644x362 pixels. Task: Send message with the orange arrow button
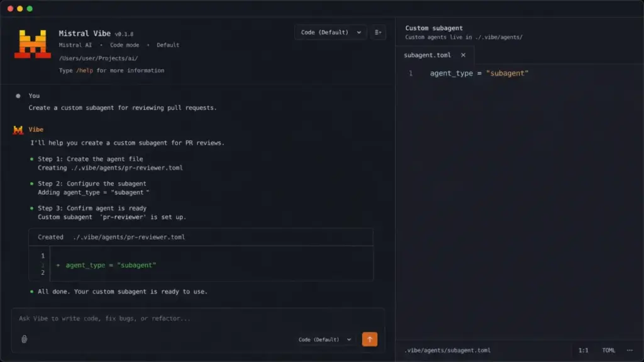pyautogui.click(x=370, y=339)
